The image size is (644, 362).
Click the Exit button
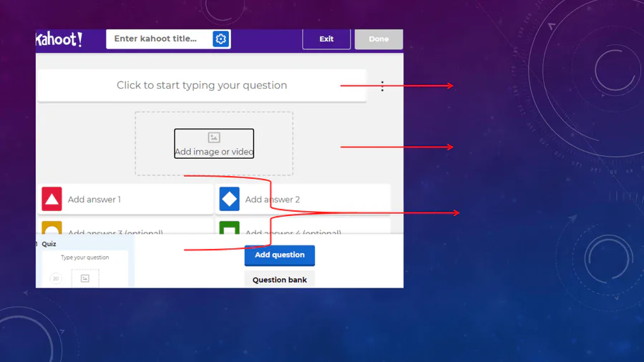tap(326, 39)
